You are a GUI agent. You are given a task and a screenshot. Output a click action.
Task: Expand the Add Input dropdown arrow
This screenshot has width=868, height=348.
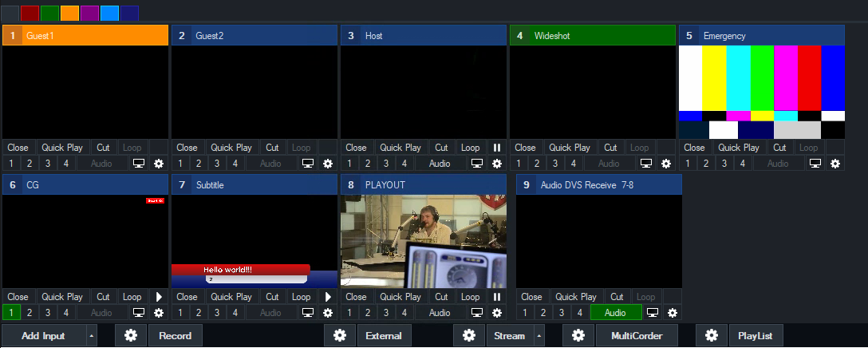click(x=91, y=335)
